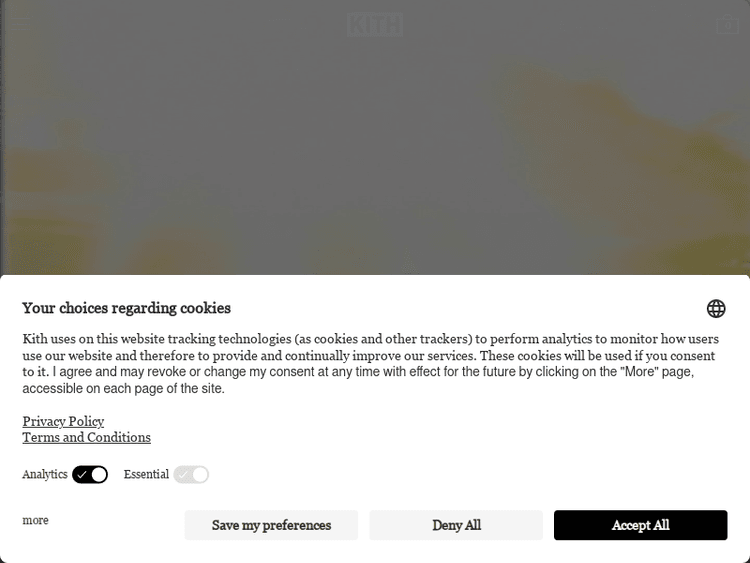Click the KITH logo in header
This screenshot has height=563, width=750.
(374, 24)
